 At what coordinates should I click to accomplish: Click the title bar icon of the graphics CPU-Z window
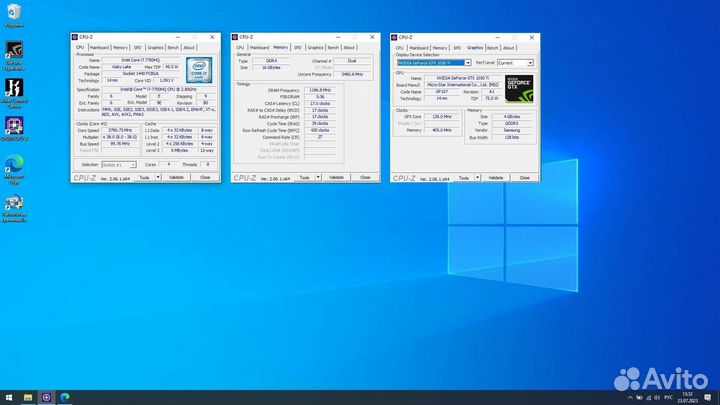point(394,38)
